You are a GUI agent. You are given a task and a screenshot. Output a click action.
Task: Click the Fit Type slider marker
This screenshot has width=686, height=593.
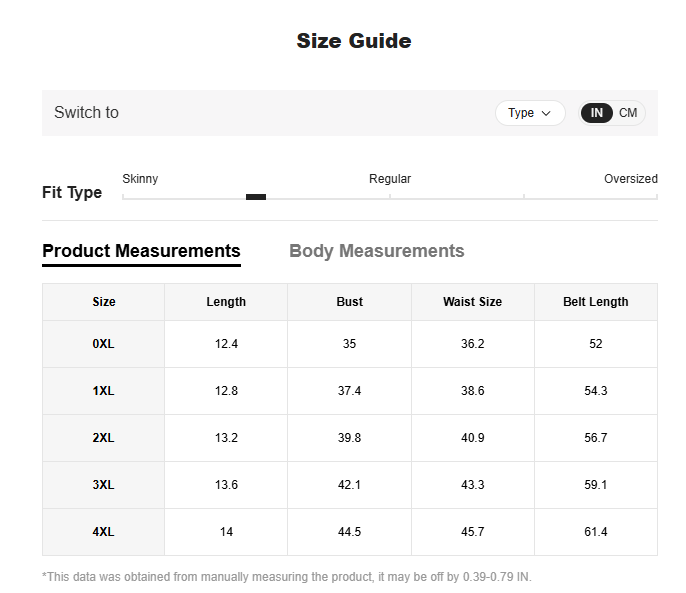click(x=256, y=197)
